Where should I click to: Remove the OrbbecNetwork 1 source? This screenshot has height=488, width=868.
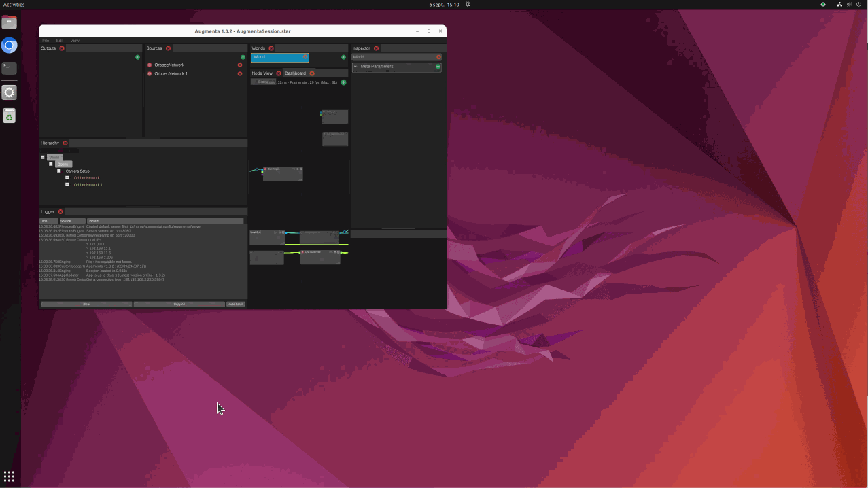point(240,73)
